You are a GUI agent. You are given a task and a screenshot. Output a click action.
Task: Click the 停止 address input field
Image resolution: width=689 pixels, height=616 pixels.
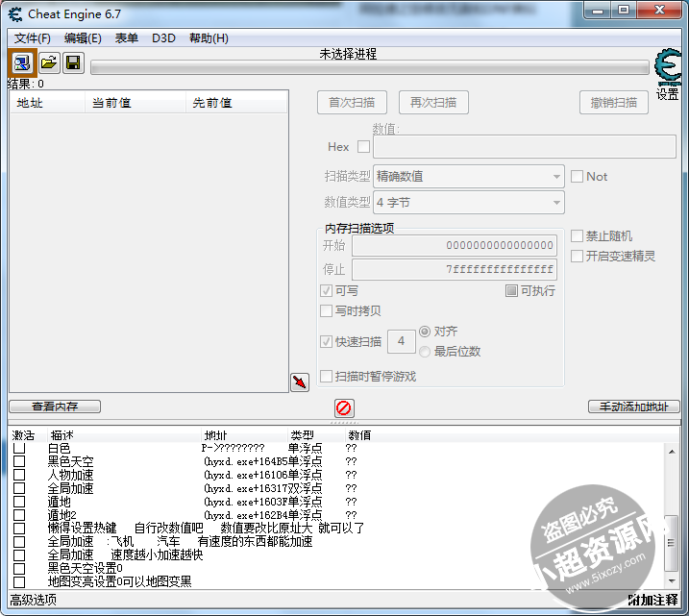click(x=455, y=269)
